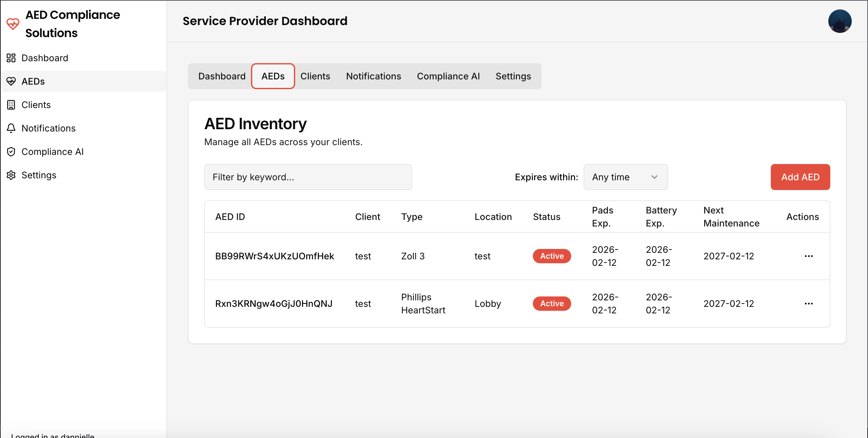Click the Compliance AI shield icon
The height and width of the screenshot is (438, 868).
(x=11, y=152)
